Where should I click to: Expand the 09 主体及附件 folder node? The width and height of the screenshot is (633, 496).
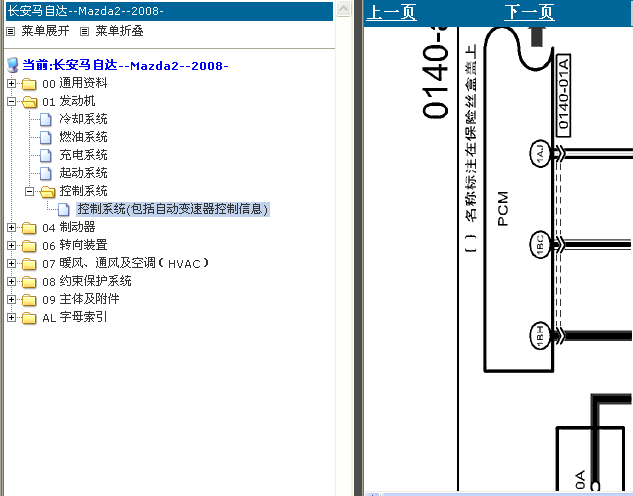coord(11,299)
